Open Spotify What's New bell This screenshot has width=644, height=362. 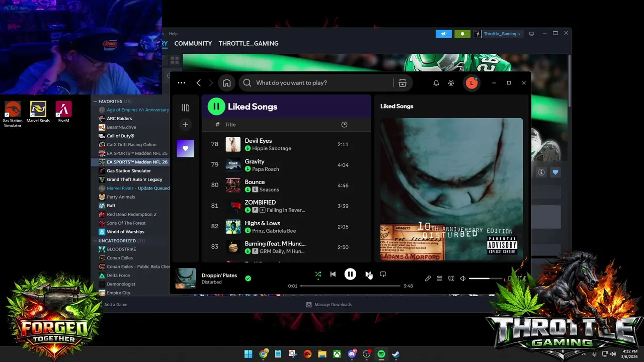click(x=436, y=83)
